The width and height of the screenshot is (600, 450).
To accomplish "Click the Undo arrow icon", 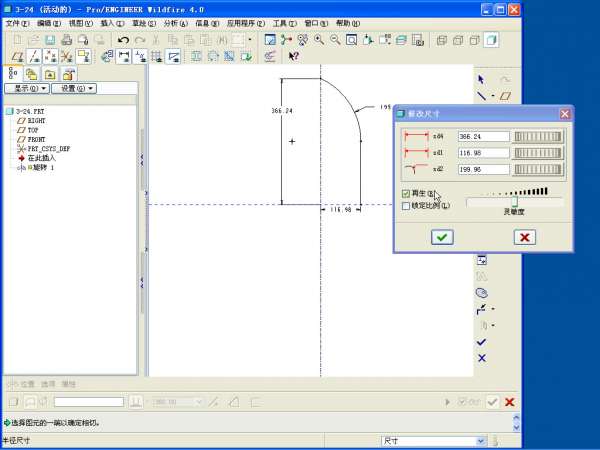I will click(123, 40).
